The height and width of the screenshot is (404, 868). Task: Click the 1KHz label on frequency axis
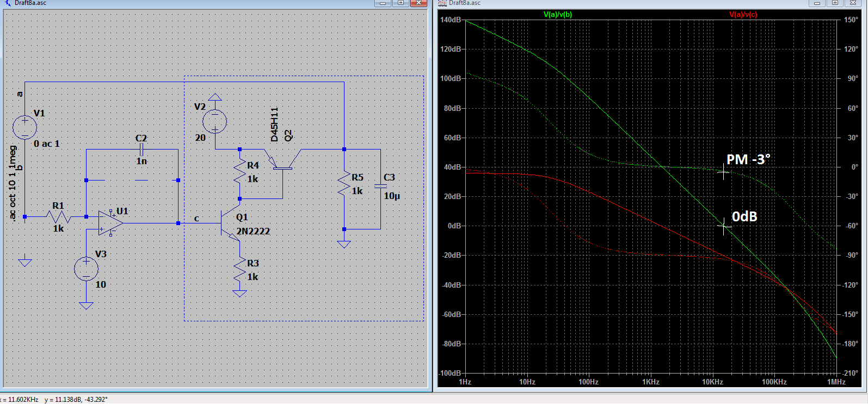(650, 382)
